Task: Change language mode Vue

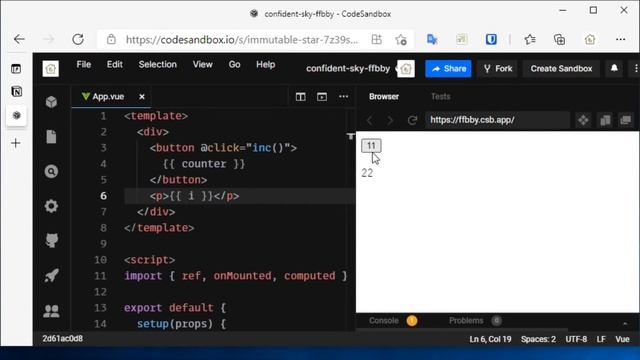Action: 622,339
